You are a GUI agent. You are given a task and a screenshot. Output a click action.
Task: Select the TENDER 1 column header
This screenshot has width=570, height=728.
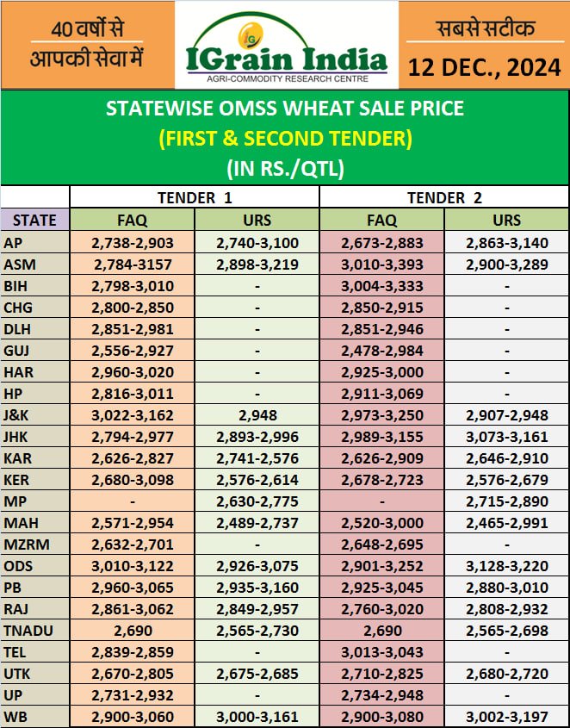[195, 197]
